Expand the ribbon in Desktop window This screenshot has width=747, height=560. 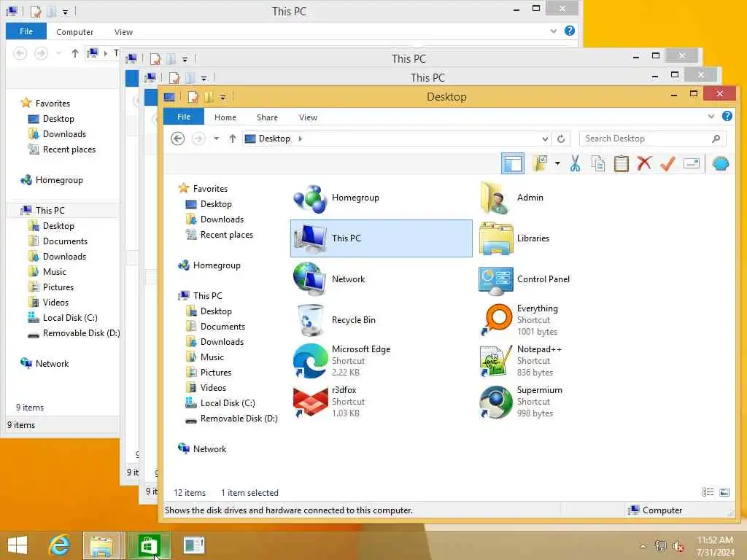[x=711, y=116]
